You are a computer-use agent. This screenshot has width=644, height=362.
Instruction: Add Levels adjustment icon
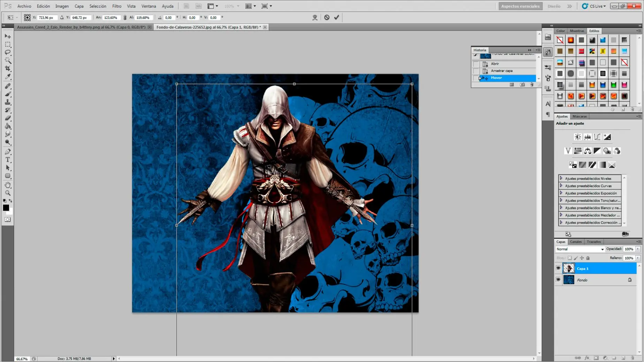(x=588, y=137)
